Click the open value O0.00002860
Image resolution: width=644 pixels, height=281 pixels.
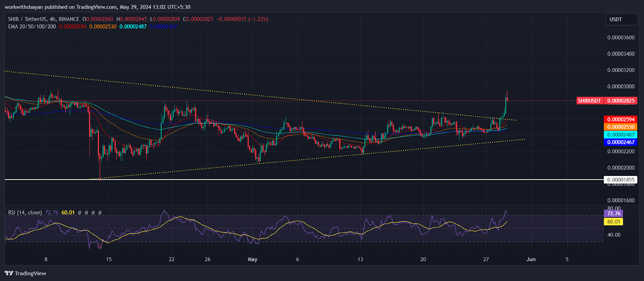(98, 19)
